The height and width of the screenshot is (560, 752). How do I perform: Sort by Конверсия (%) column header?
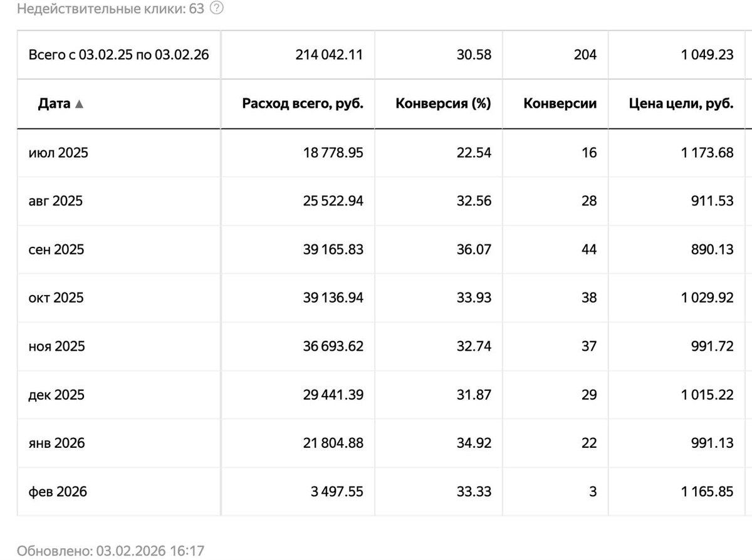click(x=442, y=105)
